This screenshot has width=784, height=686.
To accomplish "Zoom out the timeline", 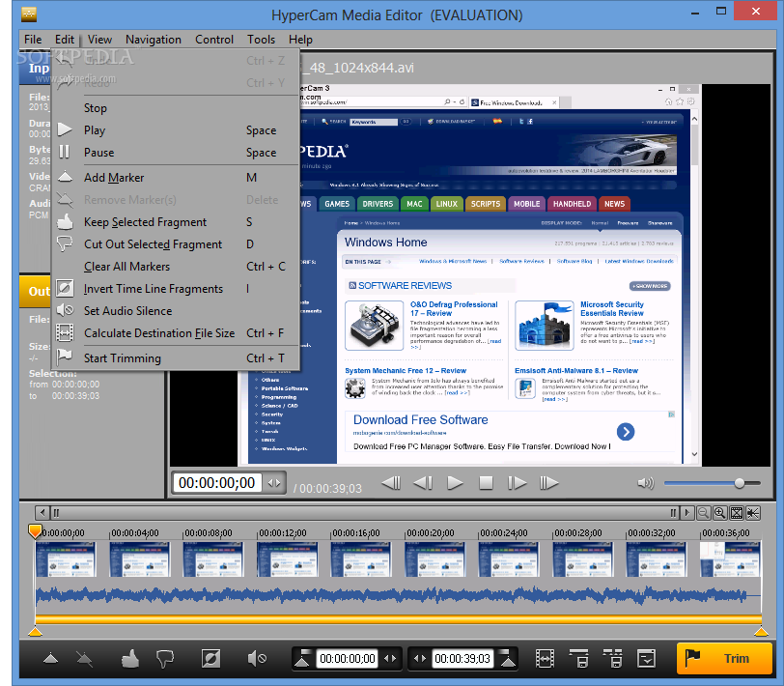I will point(703,513).
